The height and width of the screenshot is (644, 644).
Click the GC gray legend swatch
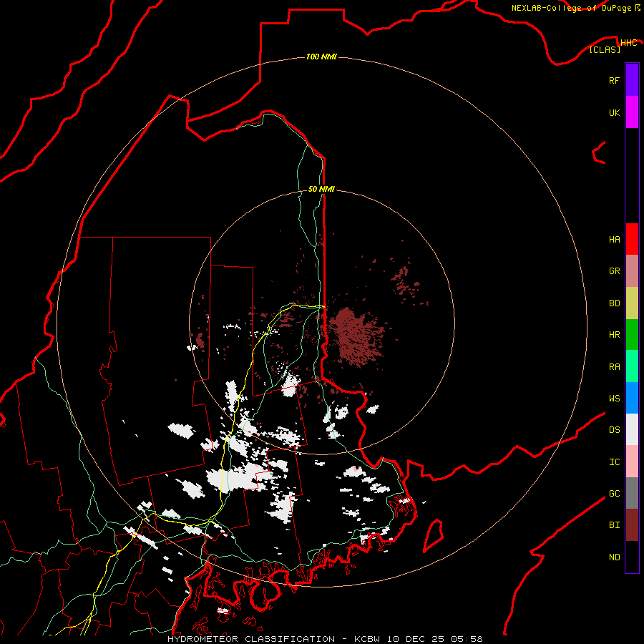(632, 493)
